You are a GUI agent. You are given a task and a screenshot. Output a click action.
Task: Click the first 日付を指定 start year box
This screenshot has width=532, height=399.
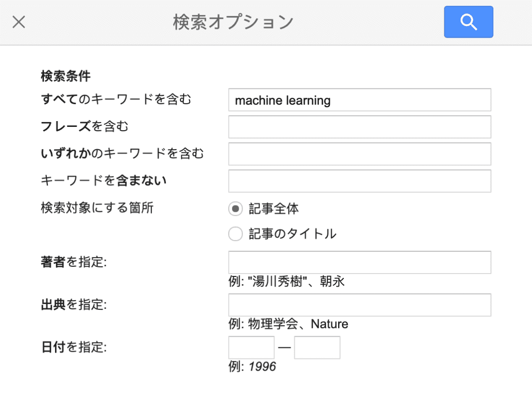pos(251,347)
